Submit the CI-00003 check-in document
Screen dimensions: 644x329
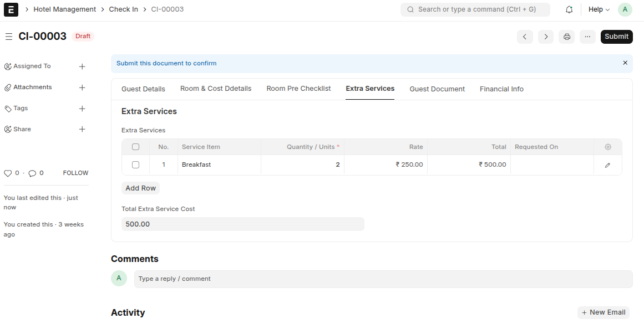tap(616, 37)
